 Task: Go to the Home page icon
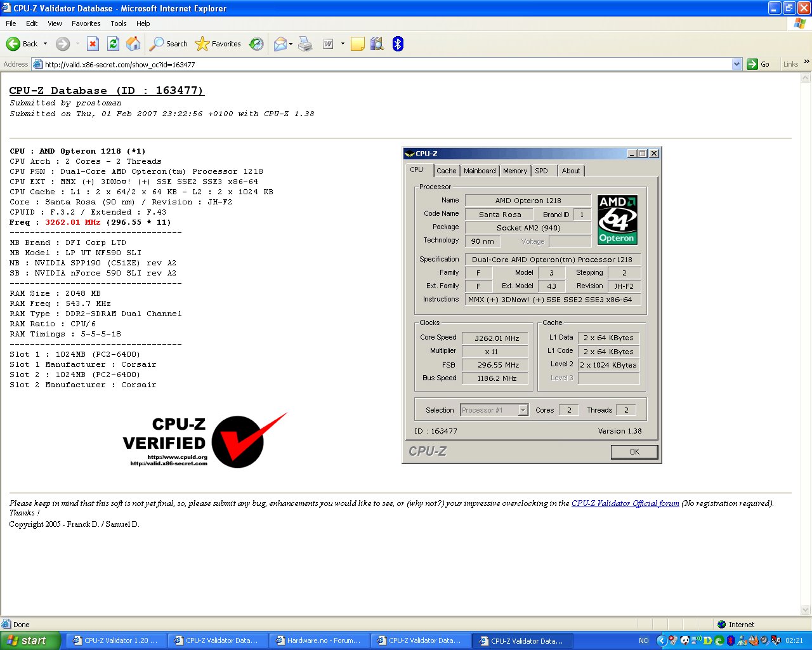coord(133,44)
